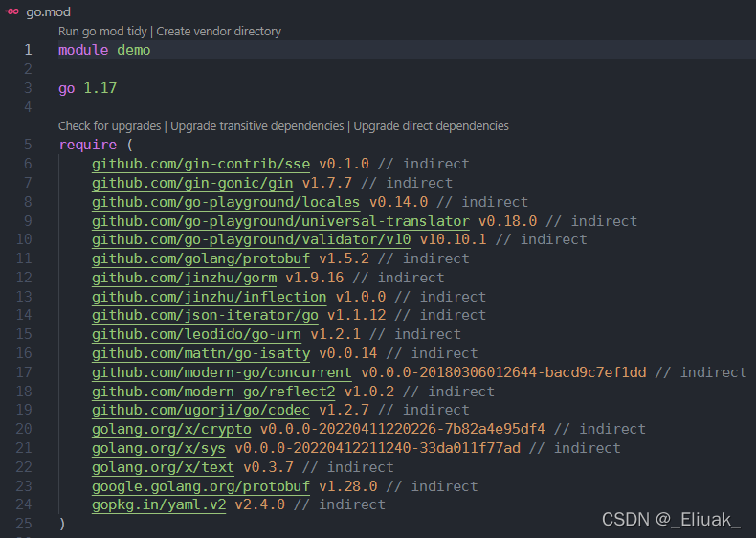Click version v1.1.12 of json-iterator

coord(356,315)
